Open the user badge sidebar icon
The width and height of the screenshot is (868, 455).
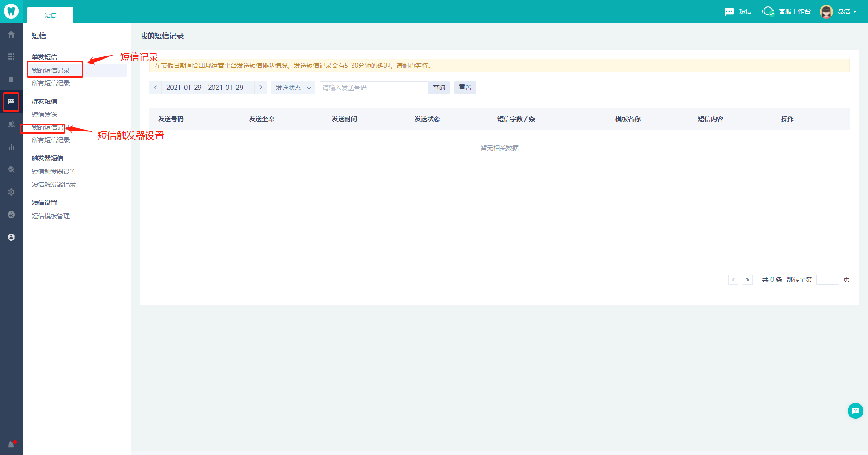click(11, 237)
